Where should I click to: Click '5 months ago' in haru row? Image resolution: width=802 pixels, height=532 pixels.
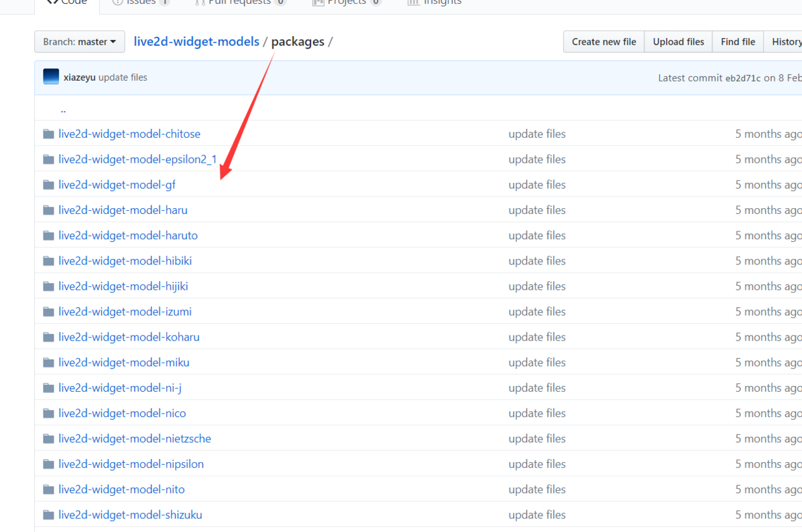[x=768, y=210]
